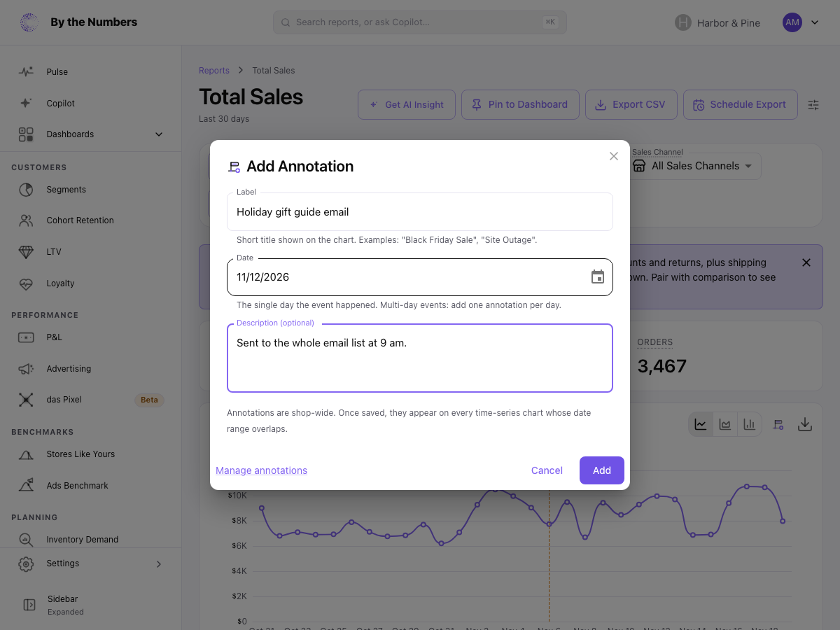Navigate to Reports breadcrumb
The image size is (840, 630).
[214, 70]
